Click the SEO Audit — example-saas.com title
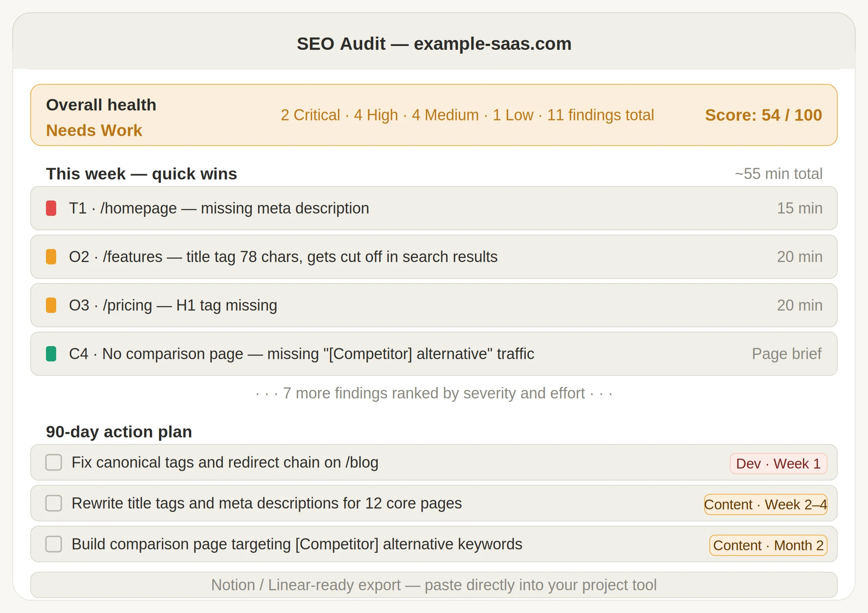The width and height of the screenshot is (868, 613). point(434,44)
